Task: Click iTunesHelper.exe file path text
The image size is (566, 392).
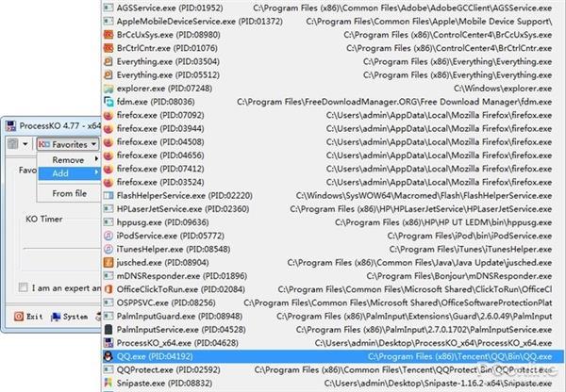Action: click(471, 249)
